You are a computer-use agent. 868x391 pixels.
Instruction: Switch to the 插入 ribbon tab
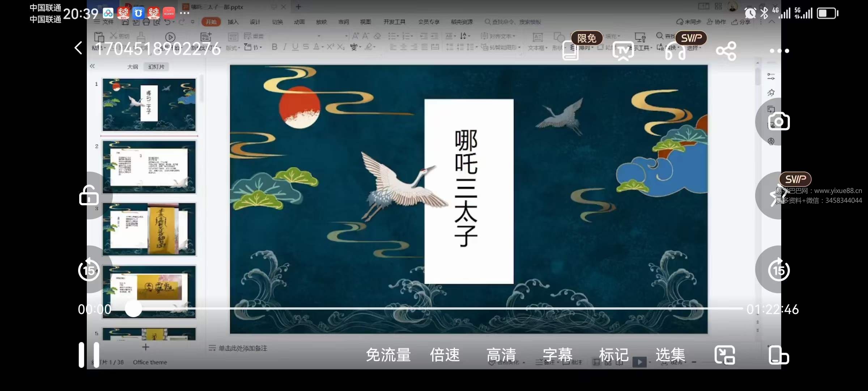pos(233,22)
